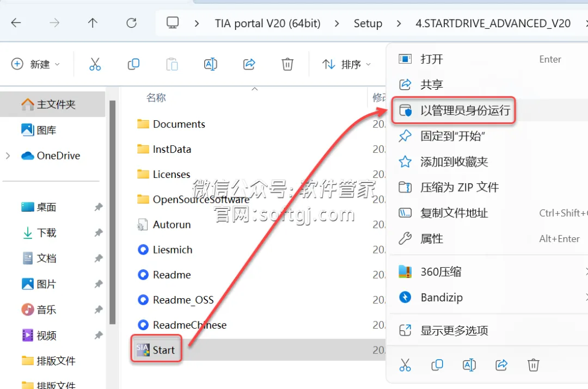Open the 新建 new item dropdown
The width and height of the screenshot is (588, 389).
[35, 64]
